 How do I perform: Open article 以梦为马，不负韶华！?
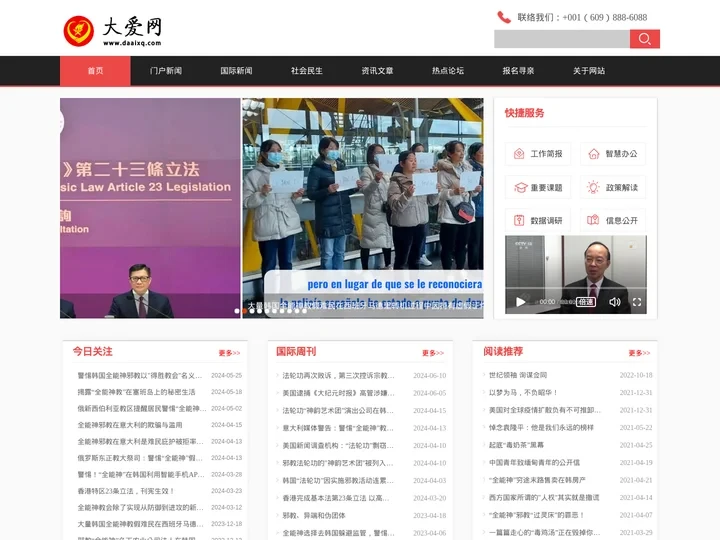tap(523, 393)
